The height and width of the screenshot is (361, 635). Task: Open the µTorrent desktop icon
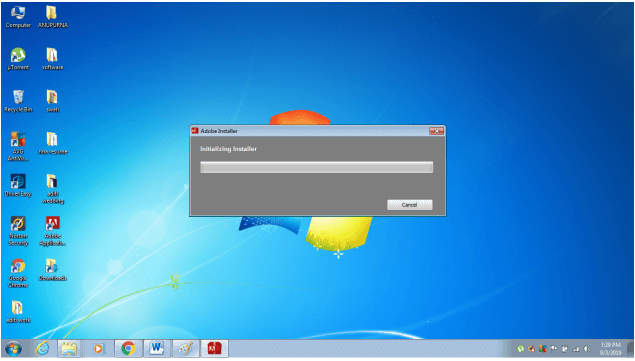[x=18, y=59]
